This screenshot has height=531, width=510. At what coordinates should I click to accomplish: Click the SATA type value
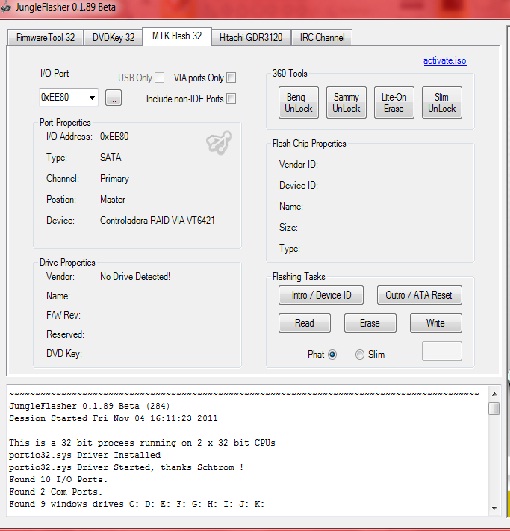pyautogui.click(x=111, y=157)
